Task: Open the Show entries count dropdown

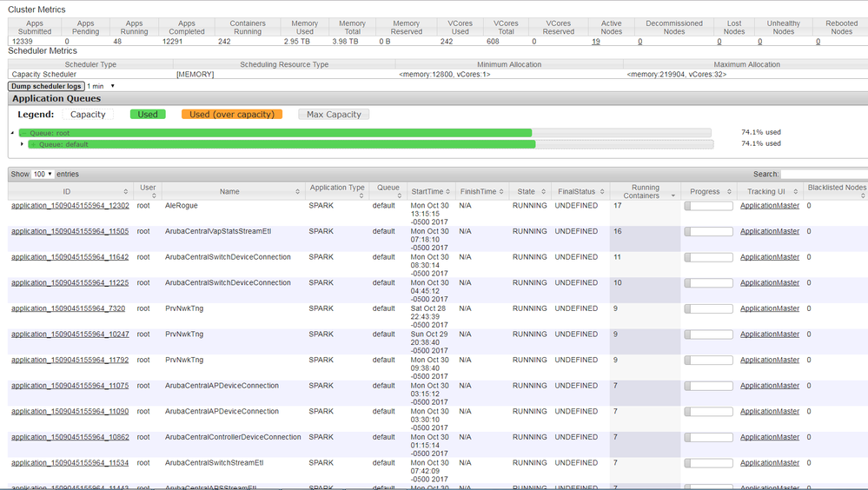Action: click(x=43, y=175)
